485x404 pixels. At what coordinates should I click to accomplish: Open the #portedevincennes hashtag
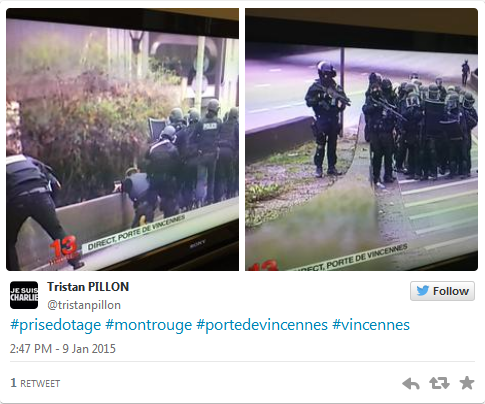pyautogui.click(x=262, y=325)
